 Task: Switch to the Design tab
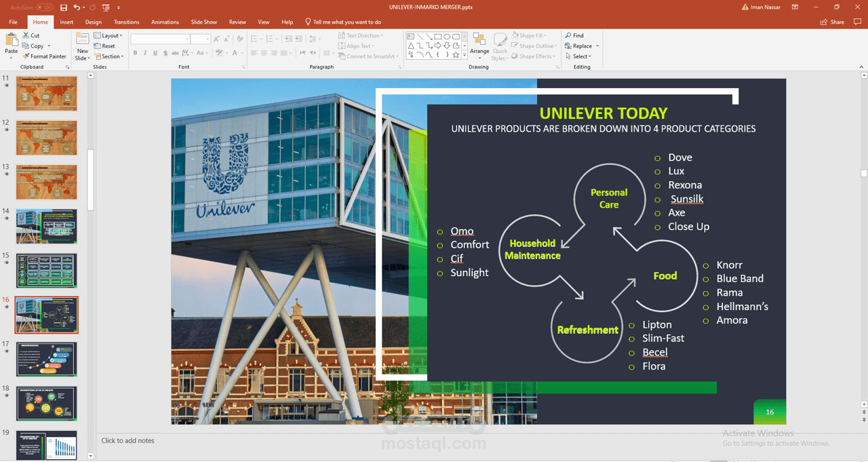pyautogui.click(x=94, y=22)
